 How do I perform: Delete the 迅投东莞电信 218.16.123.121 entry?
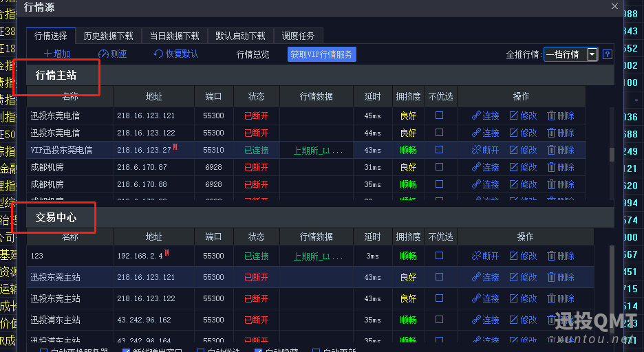coord(561,115)
